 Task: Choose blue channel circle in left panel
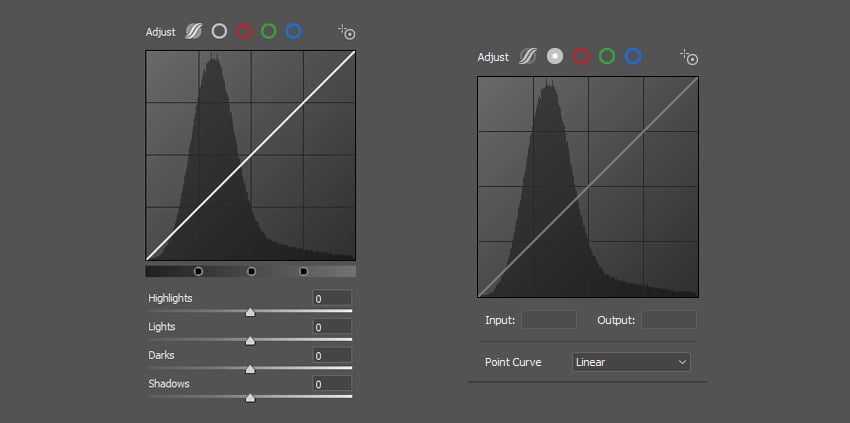point(293,31)
